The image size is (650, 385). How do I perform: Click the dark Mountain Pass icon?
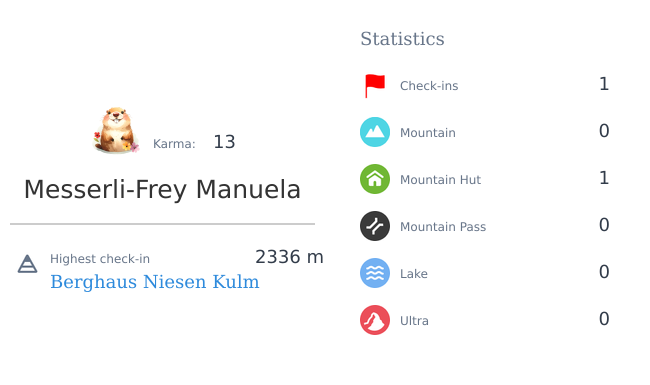coord(375,226)
